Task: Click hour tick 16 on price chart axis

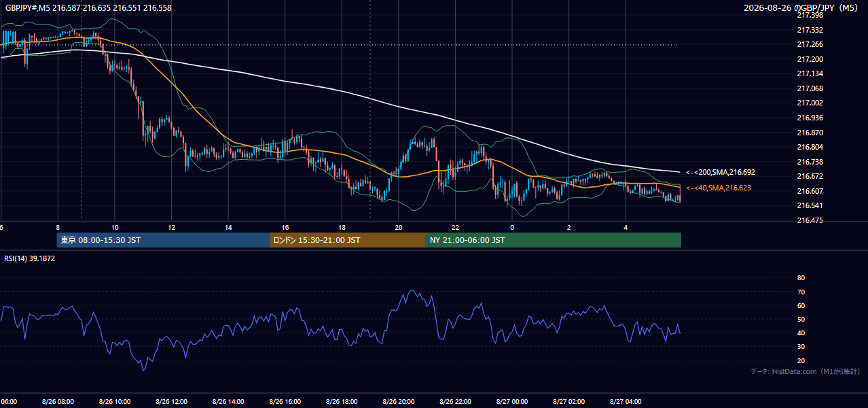Action: pyautogui.click(x=285, y=227)
